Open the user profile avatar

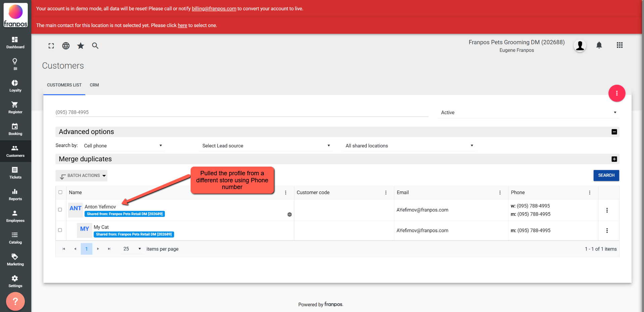(x=580, y=46)
